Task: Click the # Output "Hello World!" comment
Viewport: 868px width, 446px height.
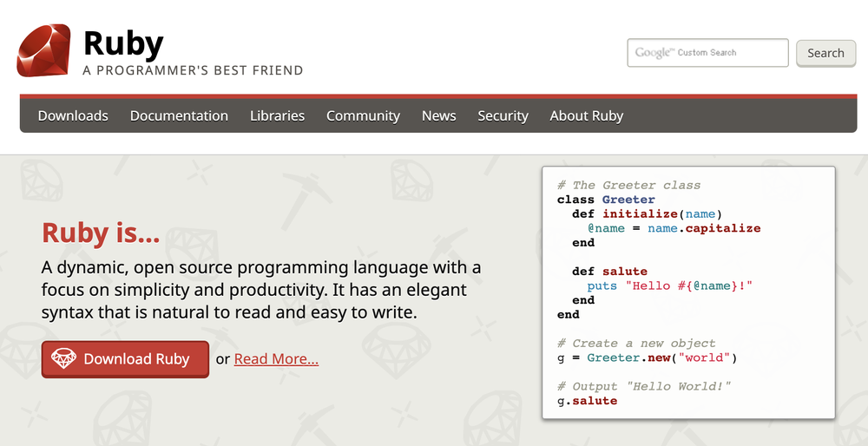Action: (644, 386)
